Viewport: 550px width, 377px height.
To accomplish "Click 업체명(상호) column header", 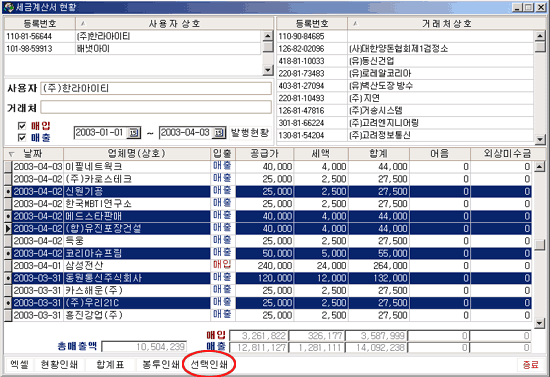I will click(x=137, y=154).
